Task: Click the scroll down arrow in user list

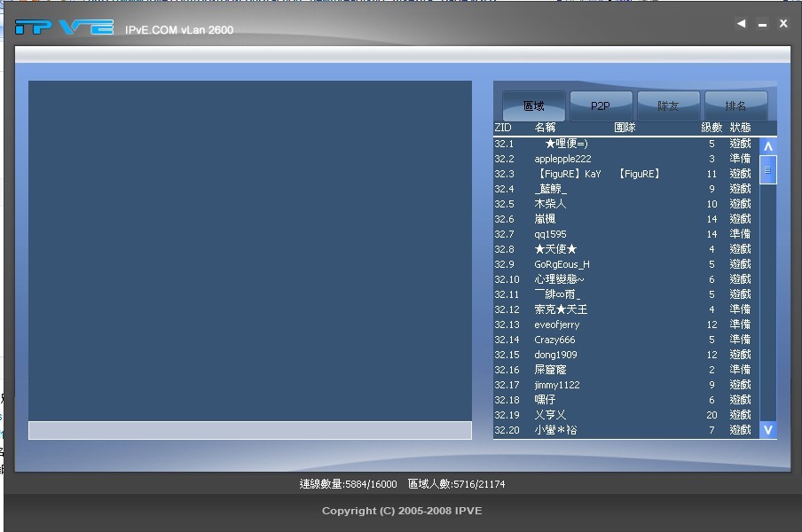Action: [x=767, y=430]
